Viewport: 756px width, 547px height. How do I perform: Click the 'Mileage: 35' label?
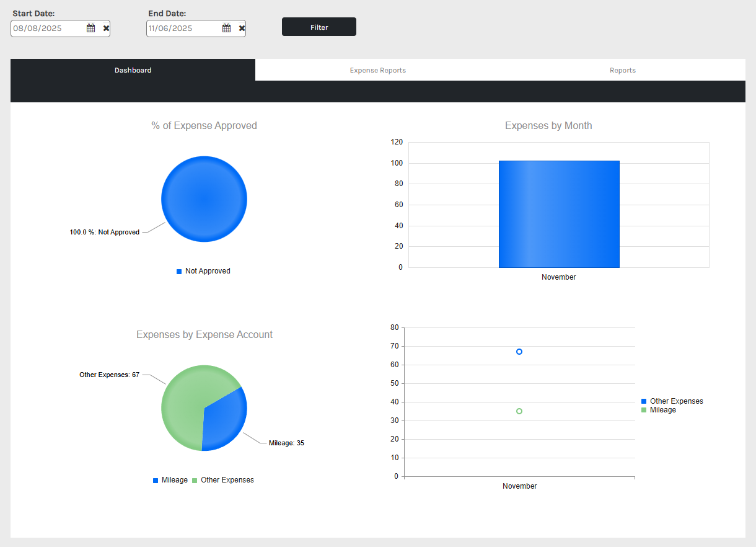286,443
